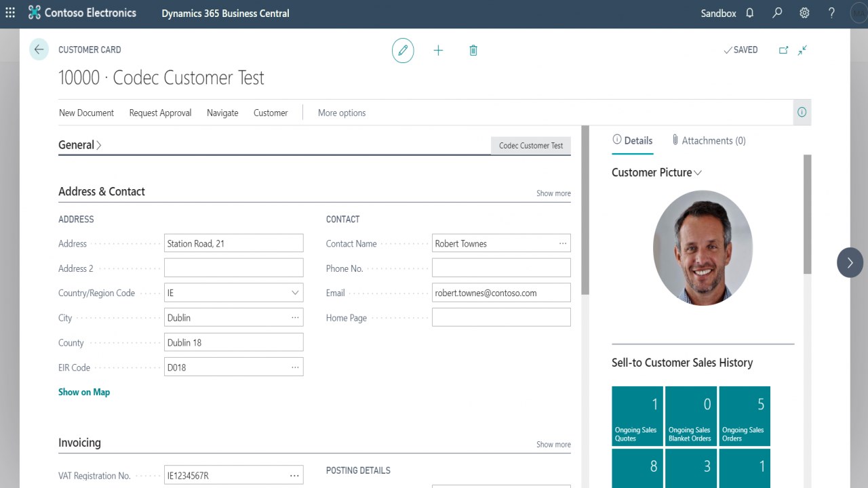
Task: Open the Customer menu
Action: pos(271,113)
